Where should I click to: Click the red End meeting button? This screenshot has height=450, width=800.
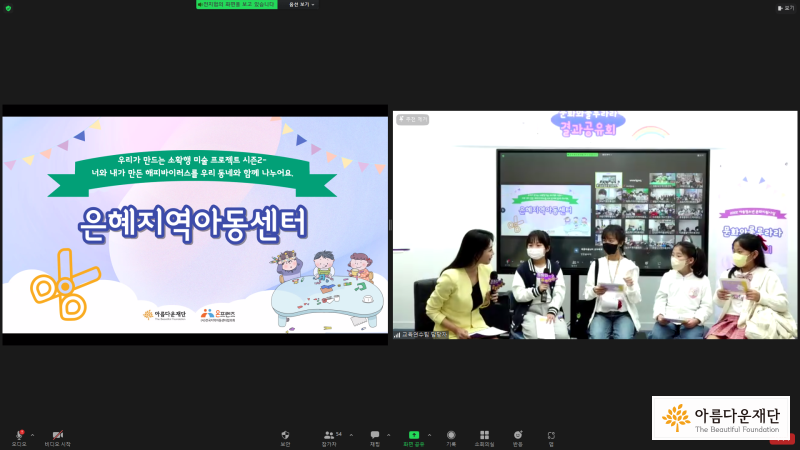(x=783, y=439)
